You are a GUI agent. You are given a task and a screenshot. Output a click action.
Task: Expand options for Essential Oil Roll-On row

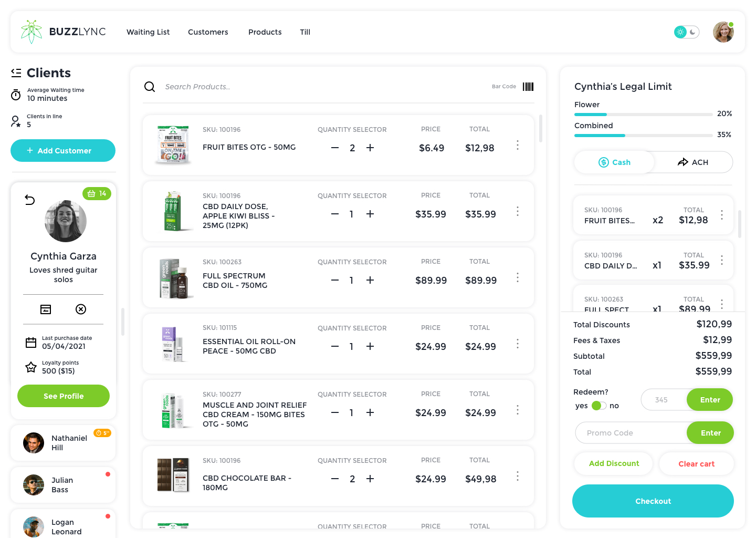(x=518, y=344)
